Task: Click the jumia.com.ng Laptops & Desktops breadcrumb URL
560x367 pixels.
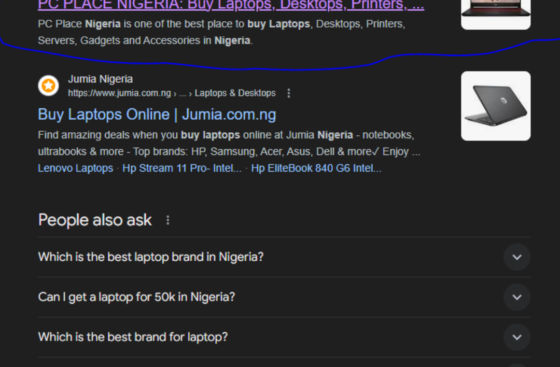Action: 172,93
